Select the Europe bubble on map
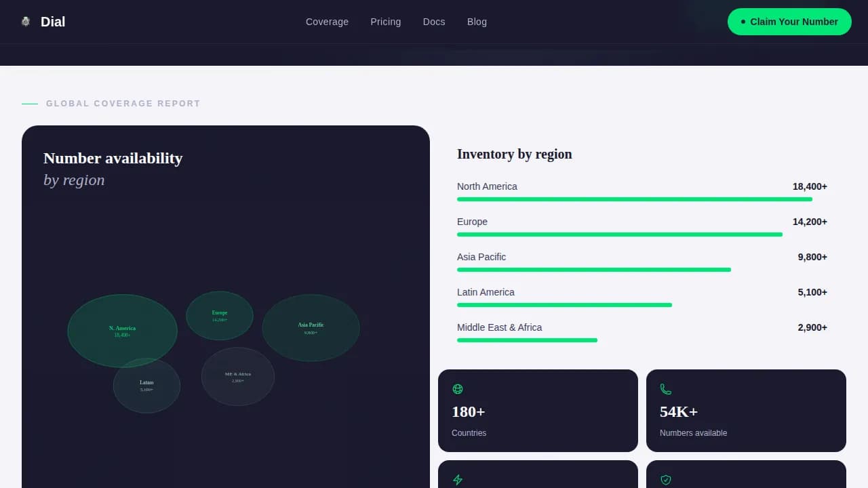This screenshot has height=488, width=868. click(x=220, y=315)
